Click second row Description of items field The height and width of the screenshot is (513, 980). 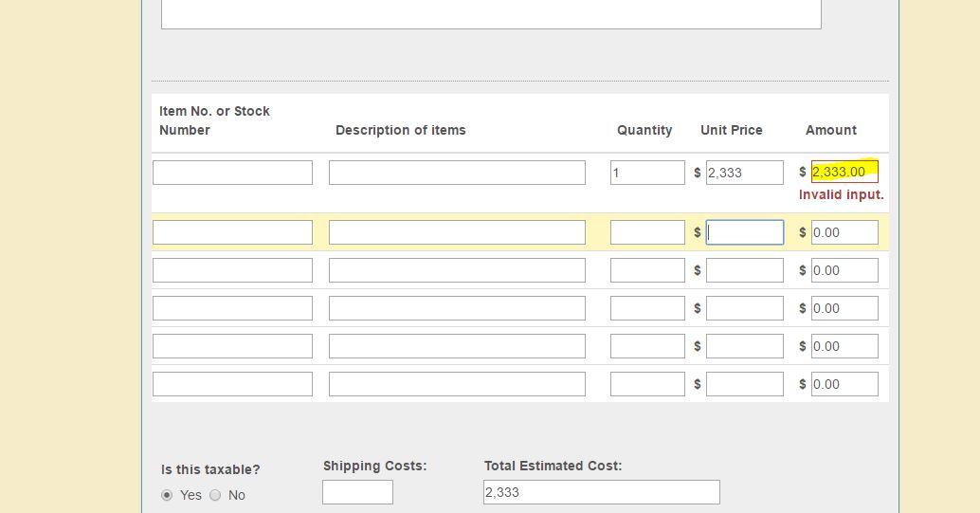(457, 232)
